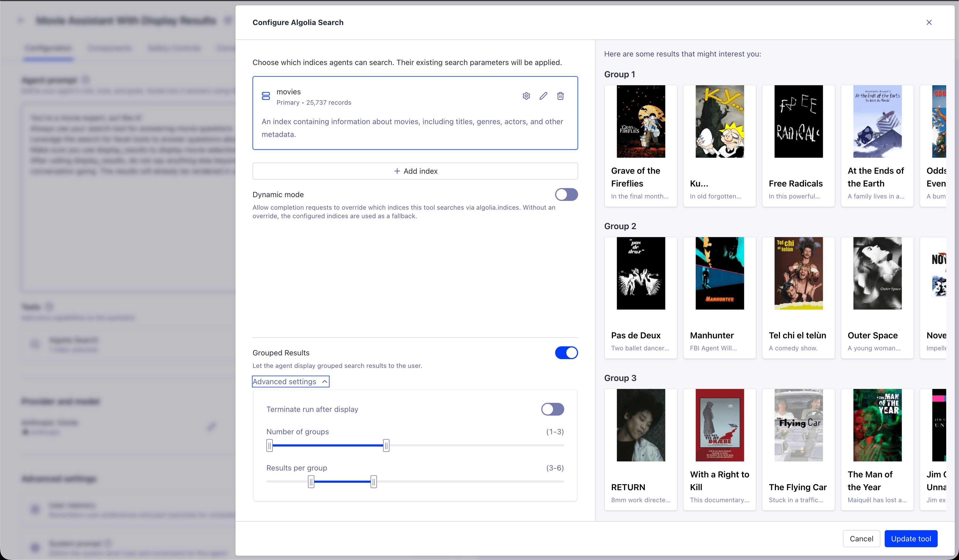Enable Terminate run after display

pos(552,409)
